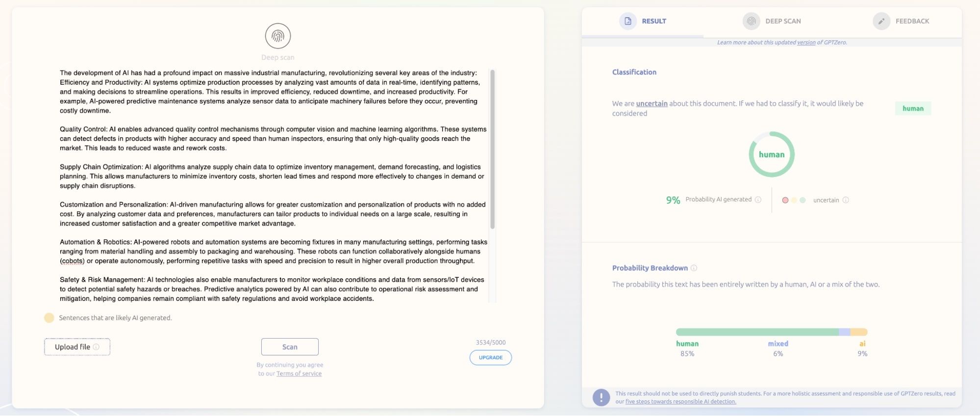Click the Deep scan fingerprint icon
The height and width of the screenshot is (416, 980).
click(x=278, y=36)
